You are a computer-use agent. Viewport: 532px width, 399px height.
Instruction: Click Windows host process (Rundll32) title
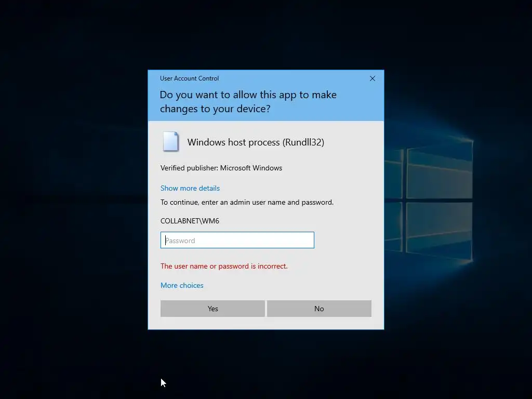[256, 142]
